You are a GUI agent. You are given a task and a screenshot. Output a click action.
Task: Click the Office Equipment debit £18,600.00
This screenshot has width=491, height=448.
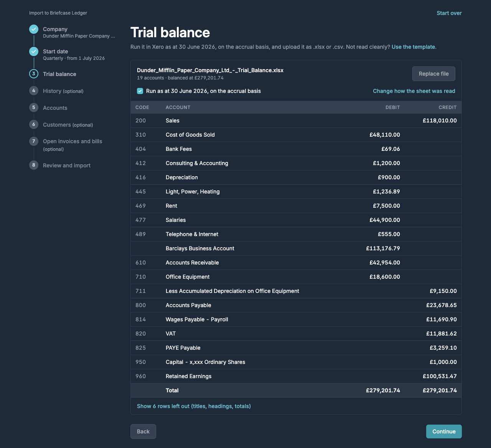385,277
